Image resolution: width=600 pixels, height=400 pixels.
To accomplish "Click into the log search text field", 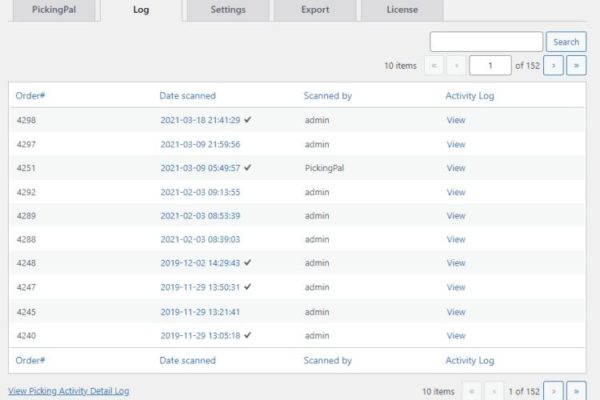I will [486, 42].
